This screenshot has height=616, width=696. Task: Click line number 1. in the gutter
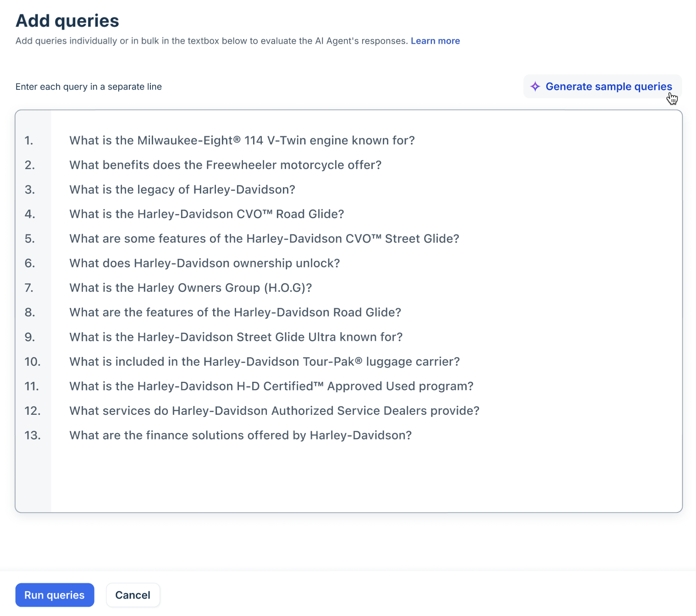[29, 140]
